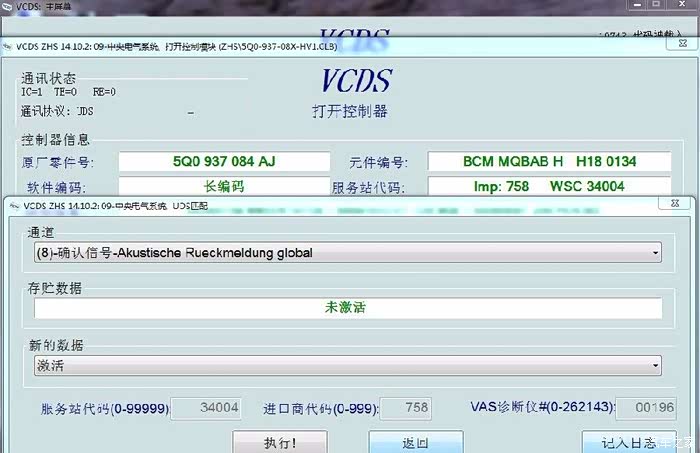This screenshot has height=453, width=700.
Task: Open the new data (新的数据) dropdown showing 激活
Action: point(348,366)
